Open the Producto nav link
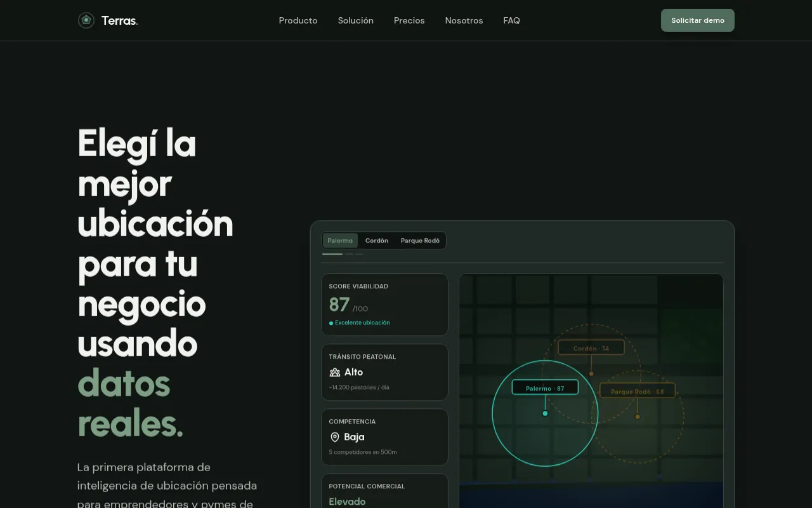 point(298,20)
